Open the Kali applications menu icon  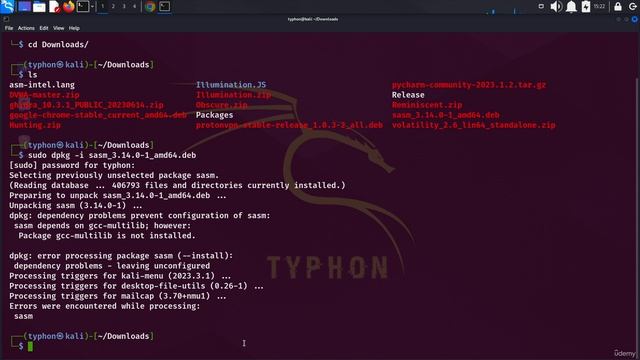pyautogui.click(x=7, y=6)
